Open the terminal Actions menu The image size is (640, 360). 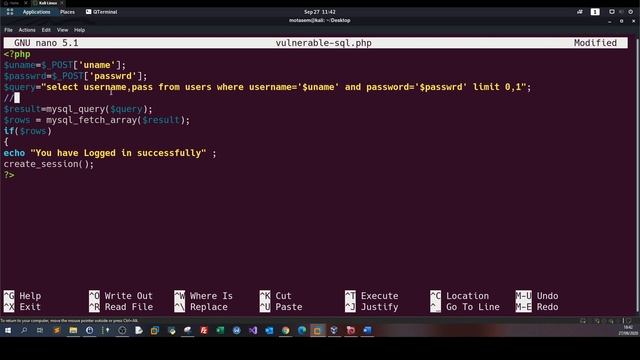[x=27, y=30]
